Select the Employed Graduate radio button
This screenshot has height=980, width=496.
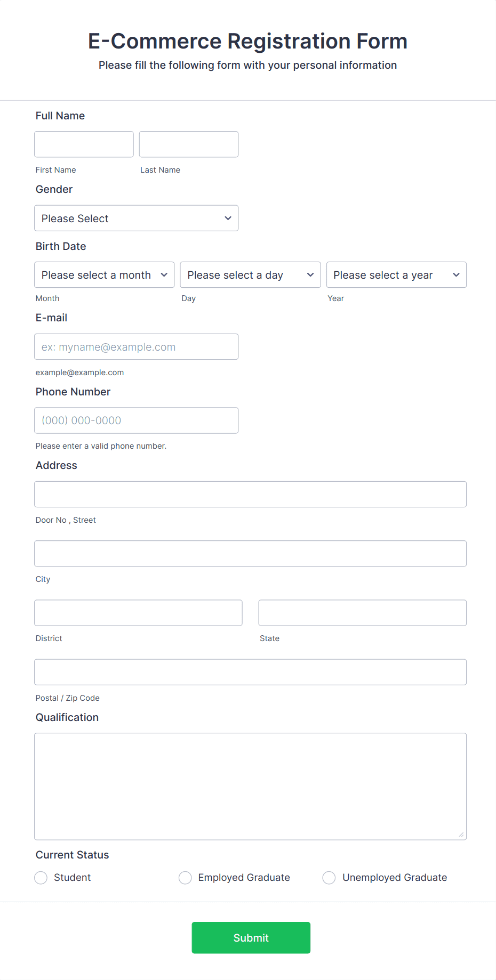tap(185, 877)
